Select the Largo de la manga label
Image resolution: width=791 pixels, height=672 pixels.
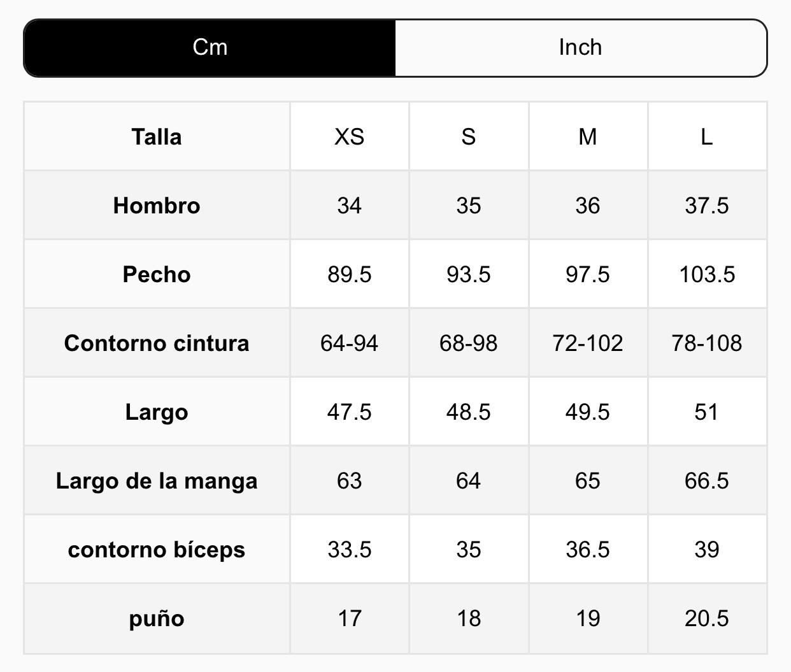click(157, 481)
